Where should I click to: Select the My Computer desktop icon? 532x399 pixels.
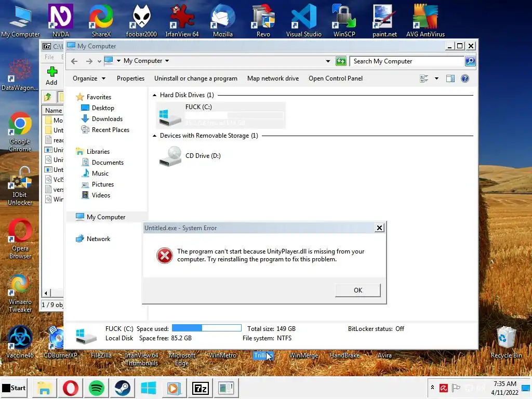coord(20,20)
